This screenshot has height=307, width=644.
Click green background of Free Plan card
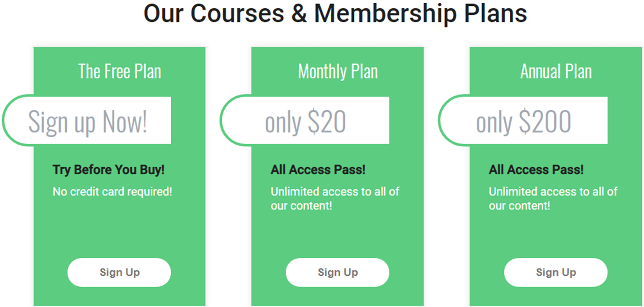119,230
